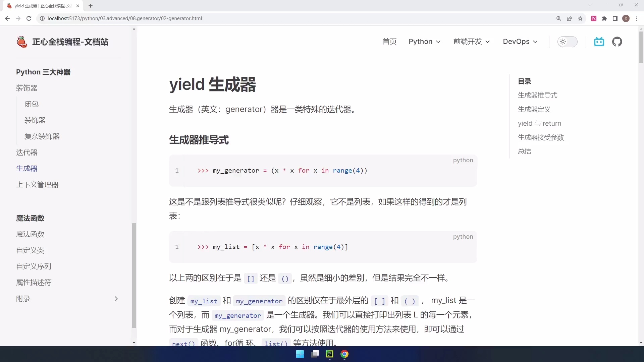Open the Bilibili icon link
This screenshot has height=362, width=644.
pyautogui.click(x=599, y=42)
